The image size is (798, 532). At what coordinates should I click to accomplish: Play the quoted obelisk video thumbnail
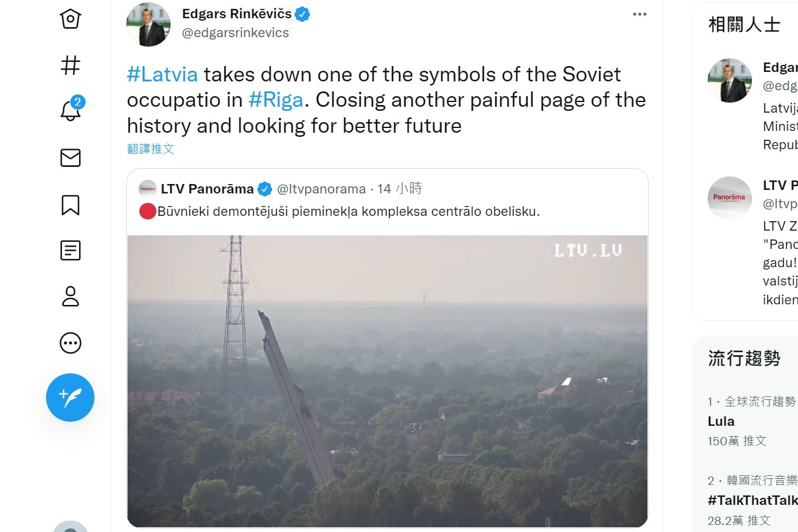click(387, 381)
